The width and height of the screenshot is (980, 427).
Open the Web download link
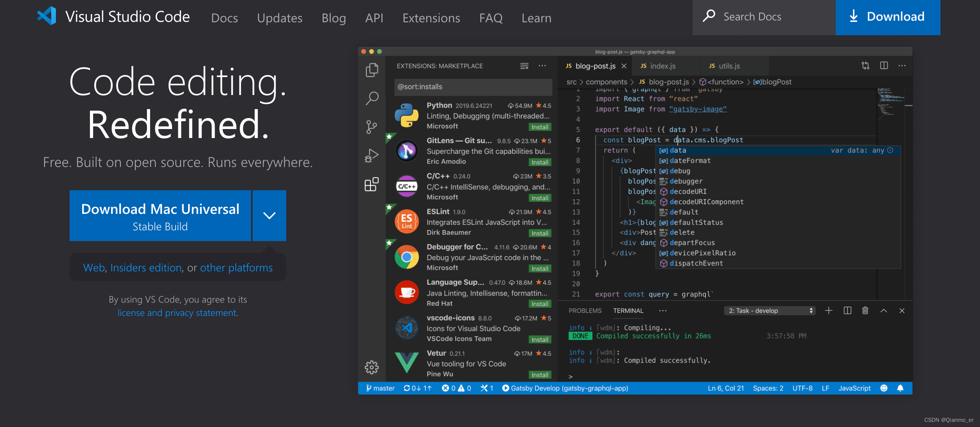[x=94, y=268]
